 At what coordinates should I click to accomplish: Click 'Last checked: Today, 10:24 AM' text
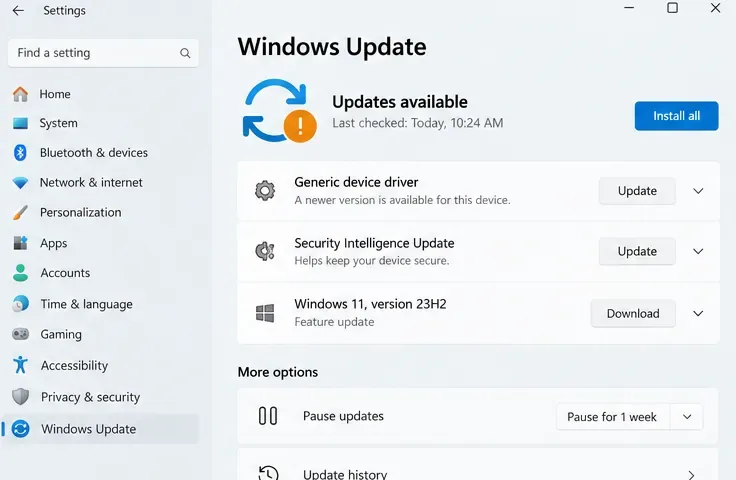point(417,123)
